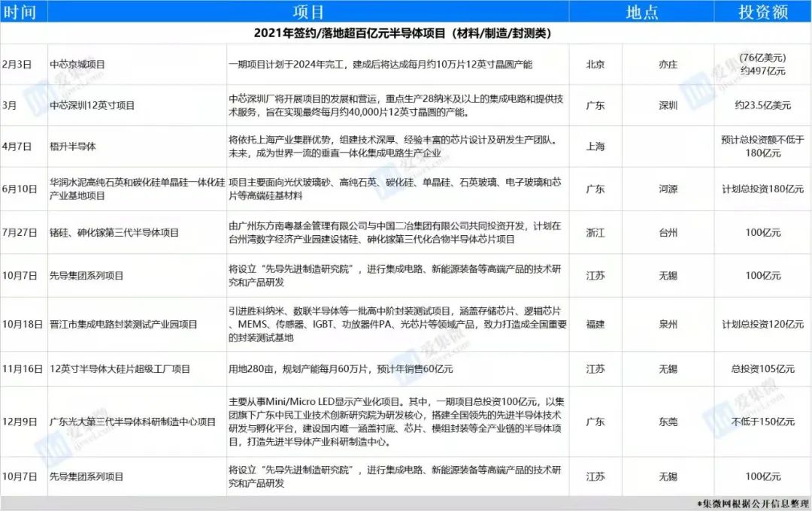Select description starting 用地280亩

(341, 369)
